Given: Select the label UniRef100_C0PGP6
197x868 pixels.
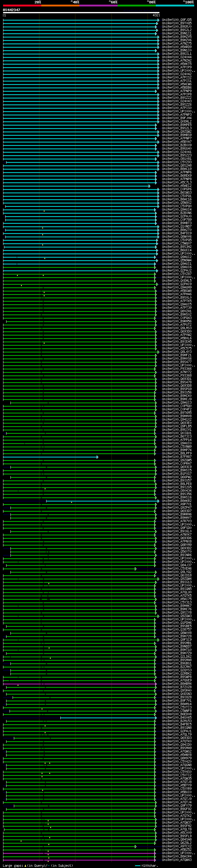Looking at the screenshot, I should coord(177,189).
